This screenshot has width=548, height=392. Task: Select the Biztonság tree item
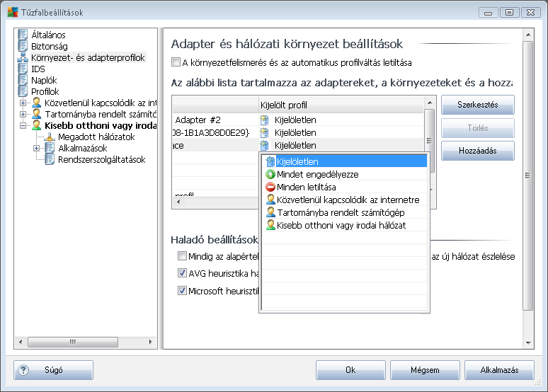coord(49,46)
